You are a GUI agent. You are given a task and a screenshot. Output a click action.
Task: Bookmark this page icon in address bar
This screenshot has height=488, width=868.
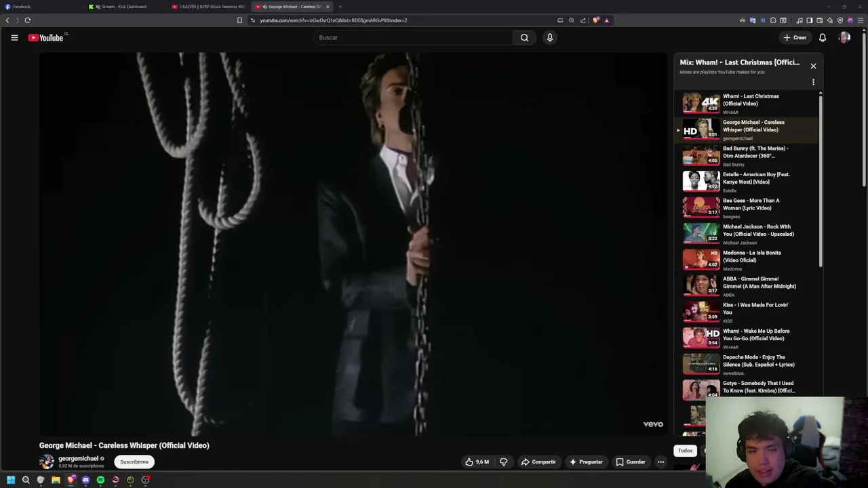(239, 20)
